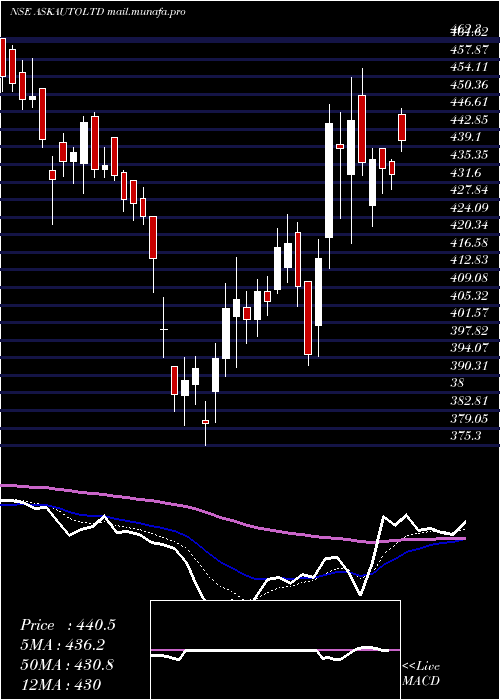Click the 50MA : 430.8 readout
Screen dimensions: 500x700
67,665
